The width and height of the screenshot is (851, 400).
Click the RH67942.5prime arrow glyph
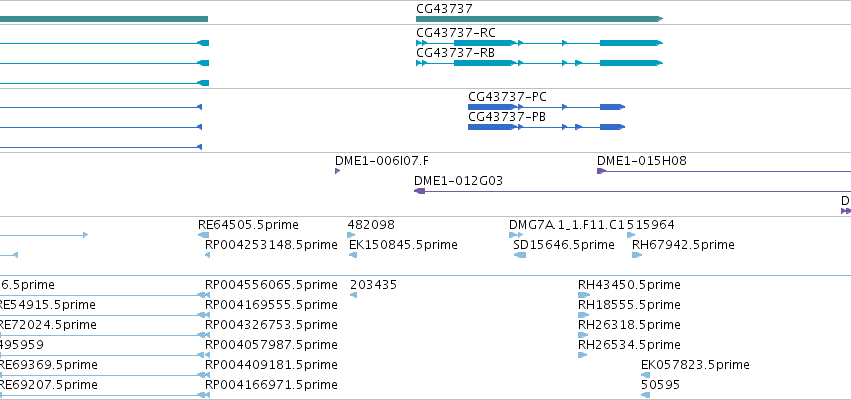pyautogui.click(x=637, y=255)
